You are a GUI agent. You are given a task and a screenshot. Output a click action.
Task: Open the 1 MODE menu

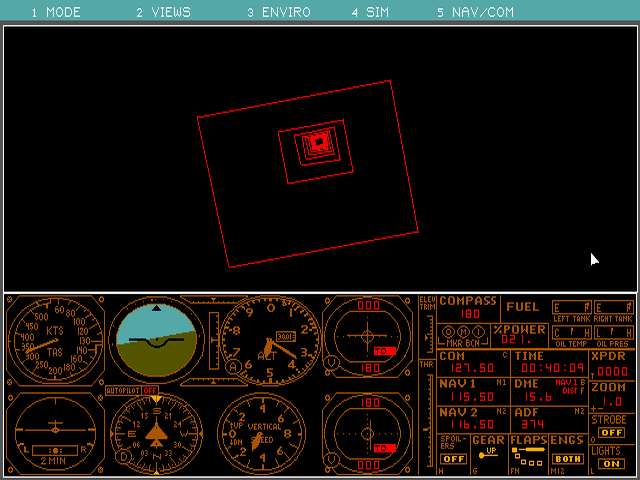click(x=56, y=12)
